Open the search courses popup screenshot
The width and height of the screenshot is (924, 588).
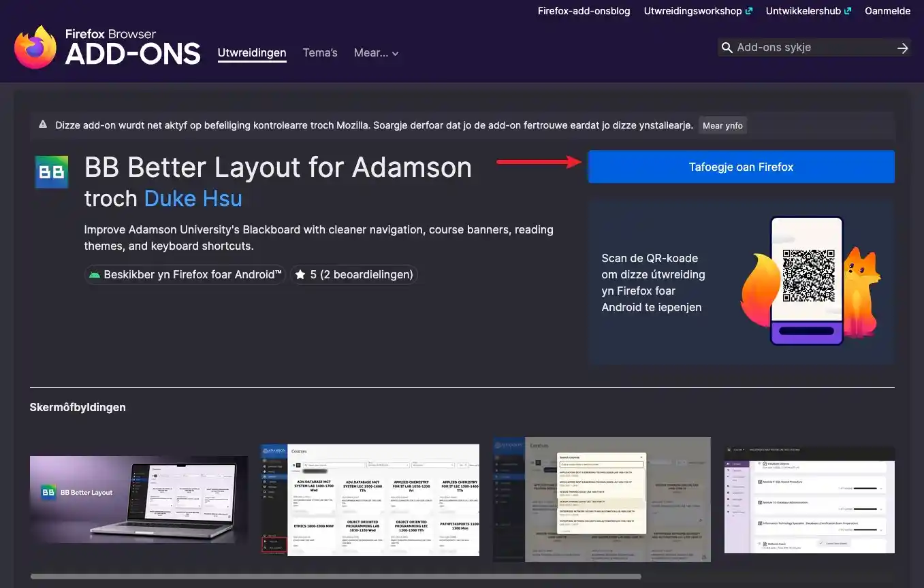(602, 500)
